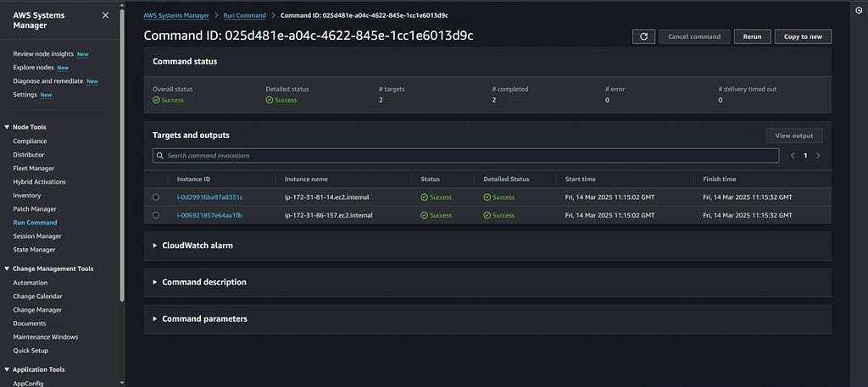Click the search magnifier icon
Image resolution: width=868 pixels, height=387 pixels.
coord(160,156)
